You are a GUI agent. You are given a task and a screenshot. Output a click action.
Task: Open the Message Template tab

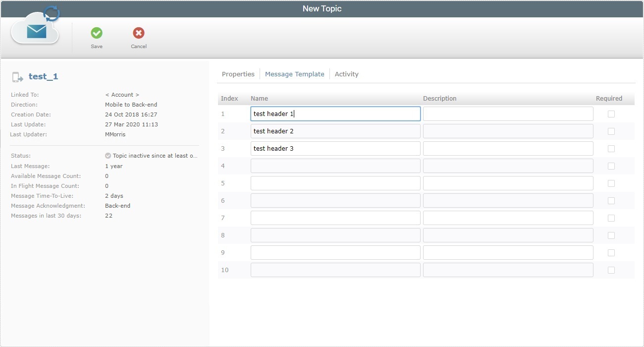pos(294,73)
